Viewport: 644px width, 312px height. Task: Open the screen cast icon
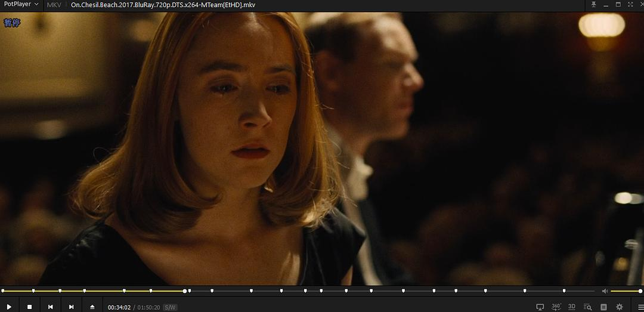pos(540,307)
